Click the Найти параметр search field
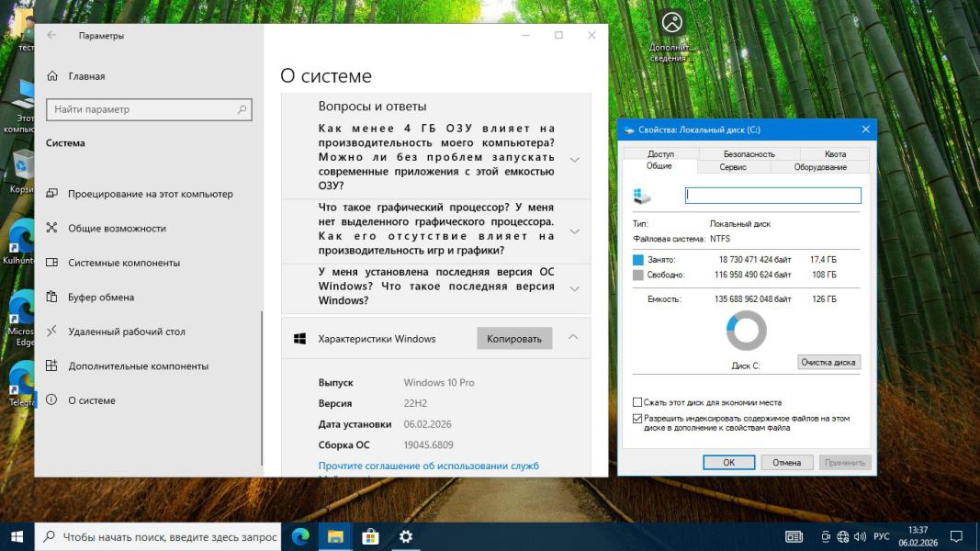The image size is (980, 551). click(x=149, y=109)
